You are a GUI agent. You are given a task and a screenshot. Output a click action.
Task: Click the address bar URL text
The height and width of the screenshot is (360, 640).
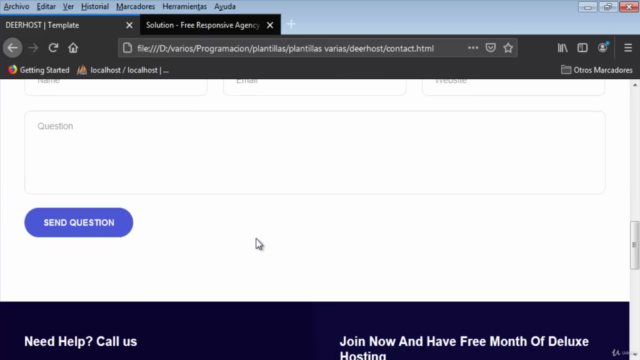pyautogui.click(x=285, y=49)
